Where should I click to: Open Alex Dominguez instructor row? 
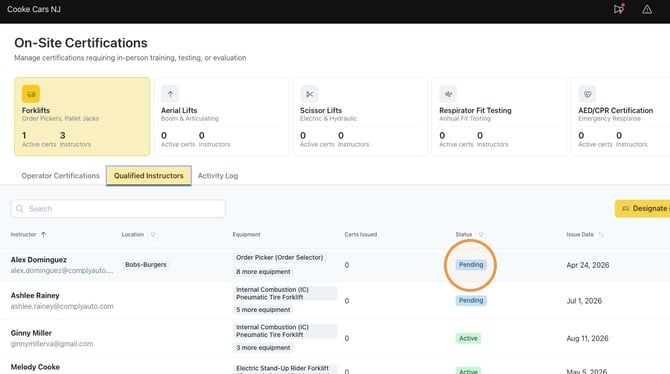(335, 265)
